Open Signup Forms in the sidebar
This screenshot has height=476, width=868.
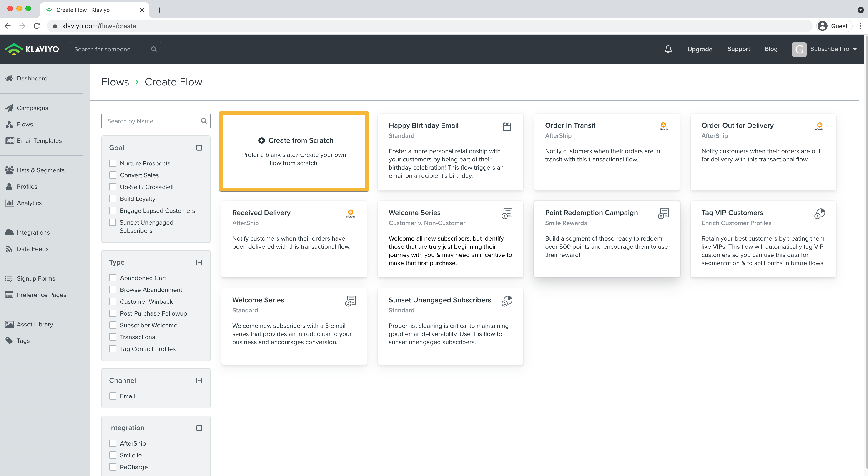[x=36, y=278]
